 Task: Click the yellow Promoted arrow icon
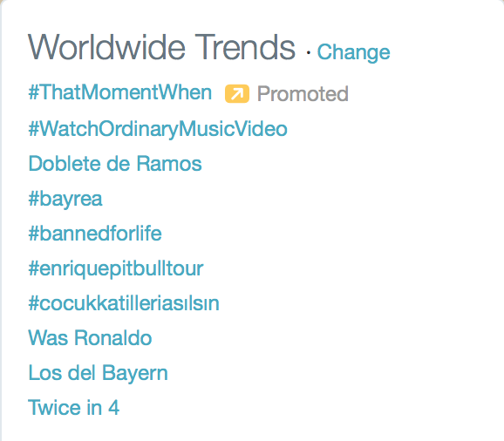237,94
